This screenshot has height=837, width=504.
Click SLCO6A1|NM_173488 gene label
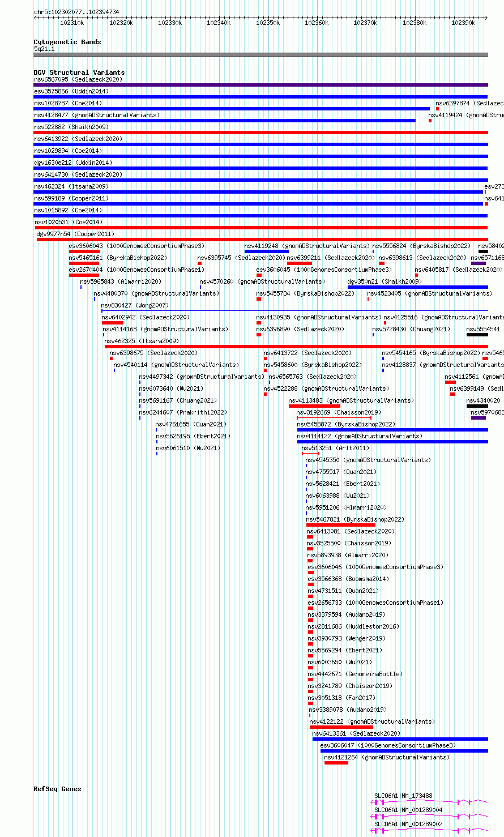click(x=403, y=796)
